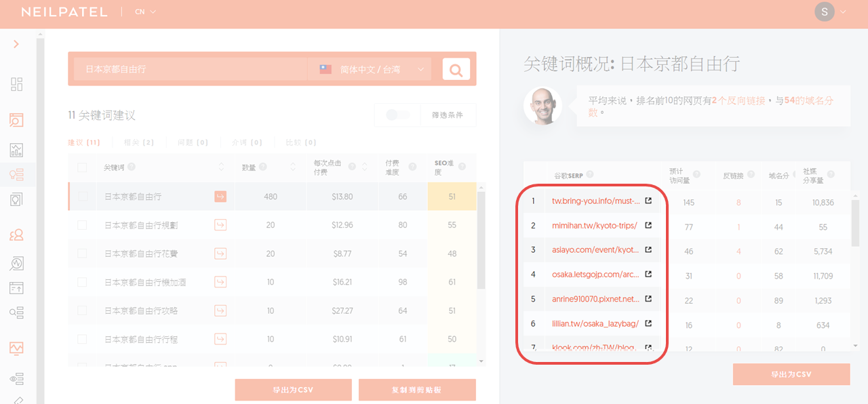868x404 pixels.
Task: Click the arrow icon beside 日本京都自由行花費
Action: coord(220,254)
